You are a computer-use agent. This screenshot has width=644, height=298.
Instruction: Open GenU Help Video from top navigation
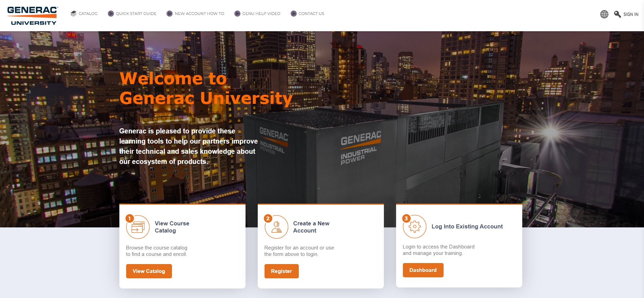point(261,14)
